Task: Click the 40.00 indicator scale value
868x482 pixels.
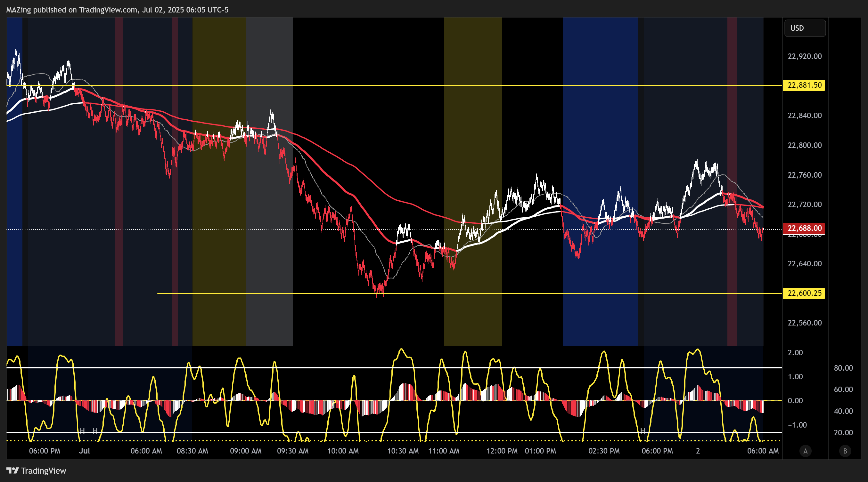Action: (843, 411)
